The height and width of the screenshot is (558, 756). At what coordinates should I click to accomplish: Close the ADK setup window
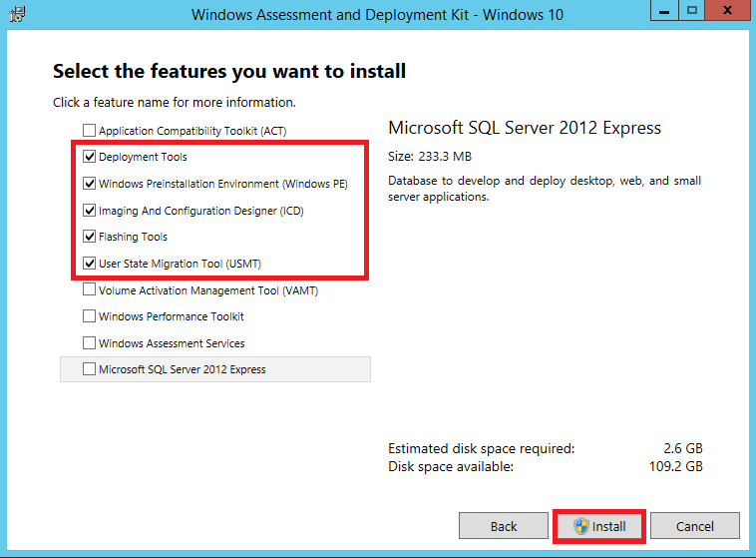pos(727,10)
